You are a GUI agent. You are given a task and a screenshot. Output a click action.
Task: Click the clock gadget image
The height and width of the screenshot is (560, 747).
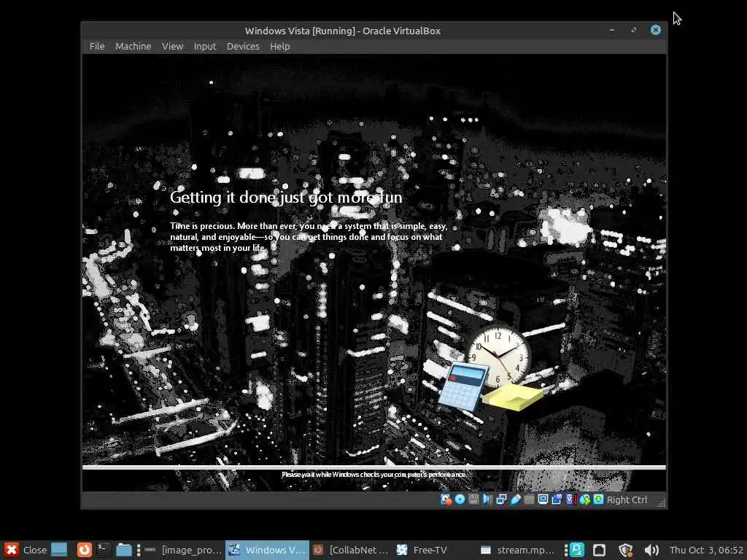[x=498, y=354]
